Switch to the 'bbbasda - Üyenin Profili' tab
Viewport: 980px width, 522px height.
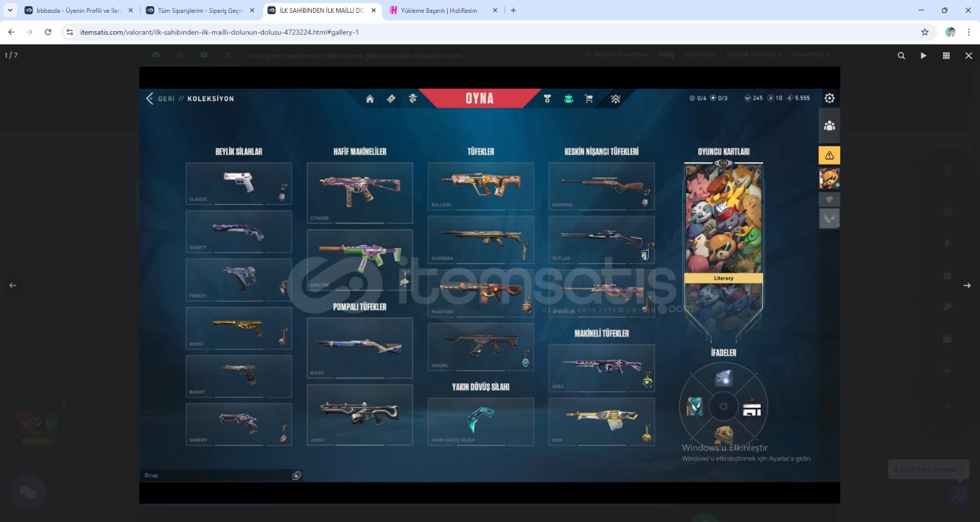(78, 10)
